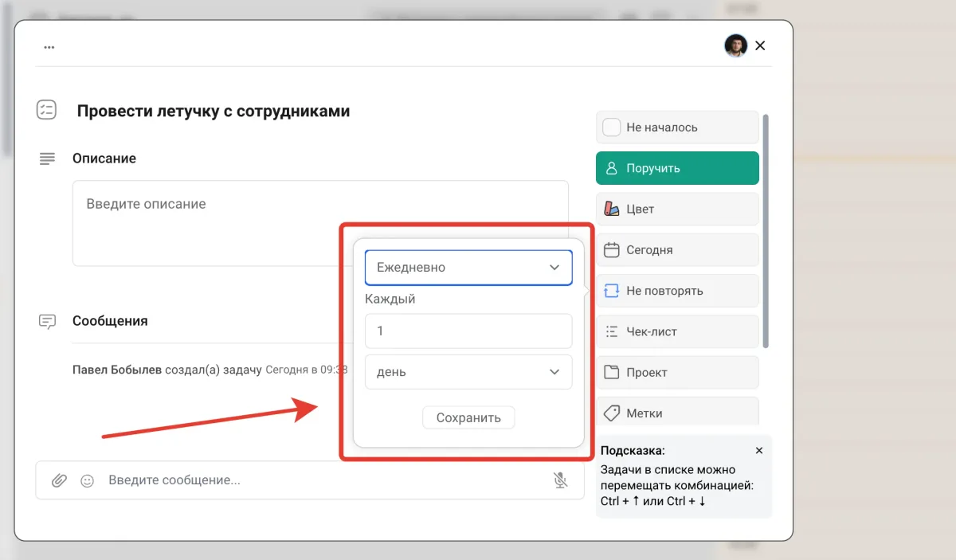Viewport: 956px width, 560px height.
Task: Toggle the muted microphone icon
Action: [561, 480]
